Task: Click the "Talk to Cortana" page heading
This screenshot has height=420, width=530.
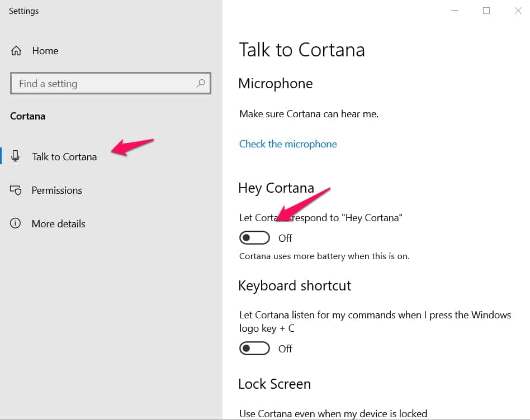Action: click(302, 50)
